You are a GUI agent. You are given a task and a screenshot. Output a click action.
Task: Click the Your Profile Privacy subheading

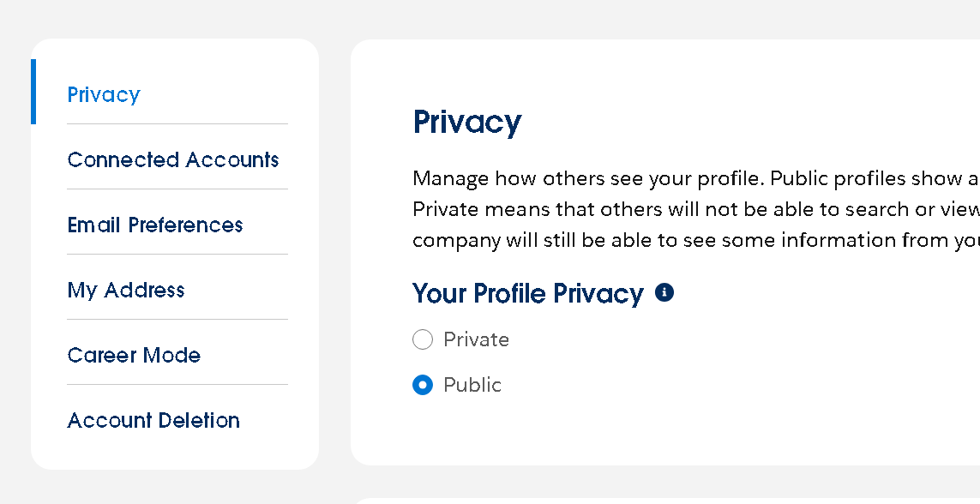527,293
